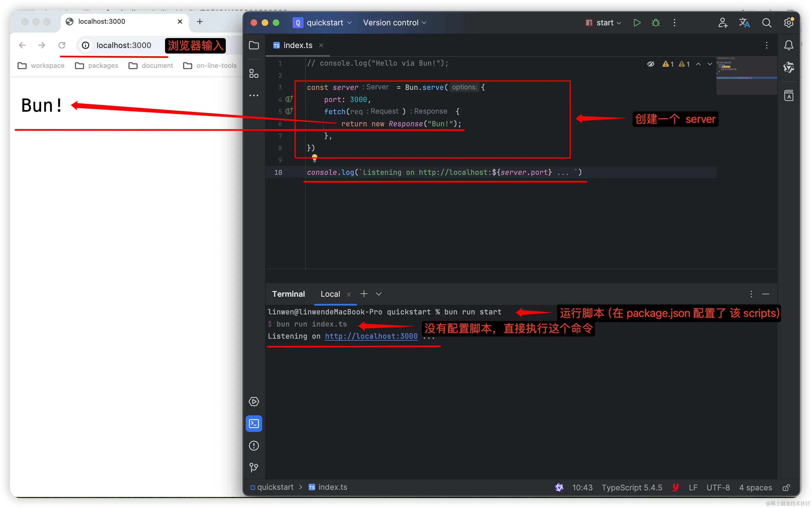This screenshot has width=812, height=508.
Task: Open the packages bookmarks folder
Action: [x=97, y=66]
